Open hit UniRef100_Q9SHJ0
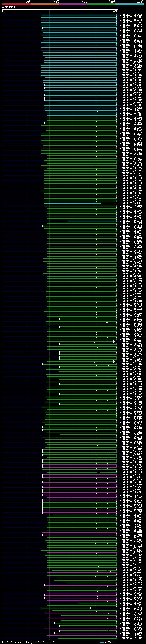This screenshot has width=146, height=644. coord(131,585)
